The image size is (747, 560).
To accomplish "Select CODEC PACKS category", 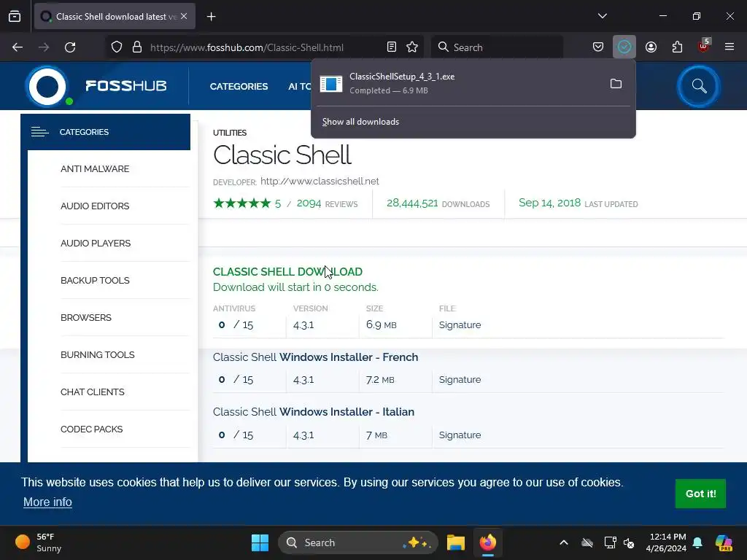I will pyautogui.click(x=91, y=429).
